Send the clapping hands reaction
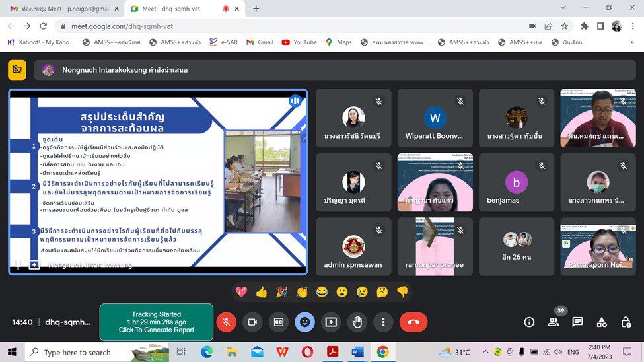 click(x=302, y=292)
